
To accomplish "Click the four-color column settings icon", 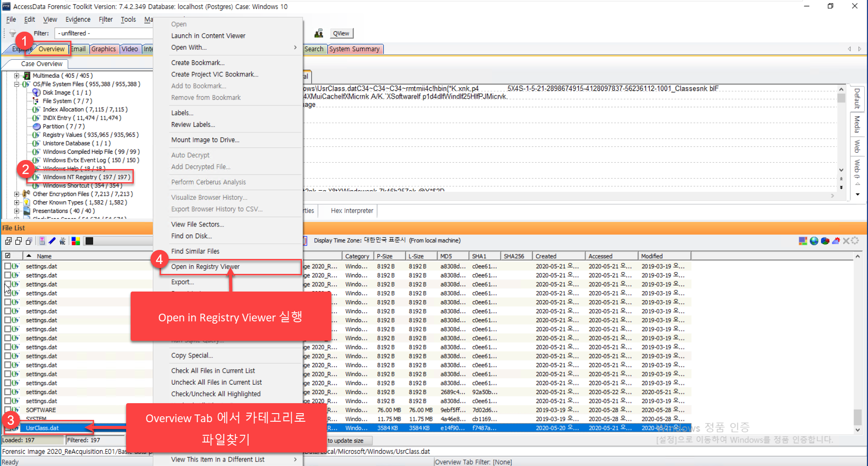I will 75,241.
